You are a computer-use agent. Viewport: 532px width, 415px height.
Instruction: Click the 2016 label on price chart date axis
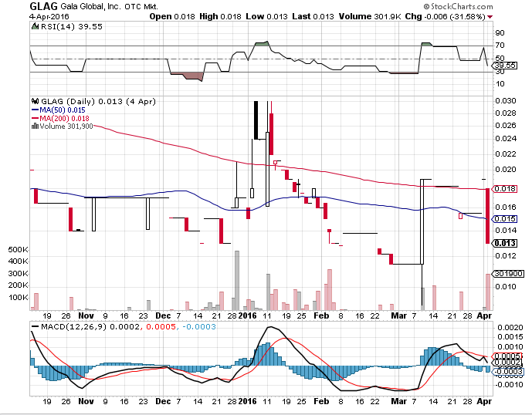click(x=247, y=315)
